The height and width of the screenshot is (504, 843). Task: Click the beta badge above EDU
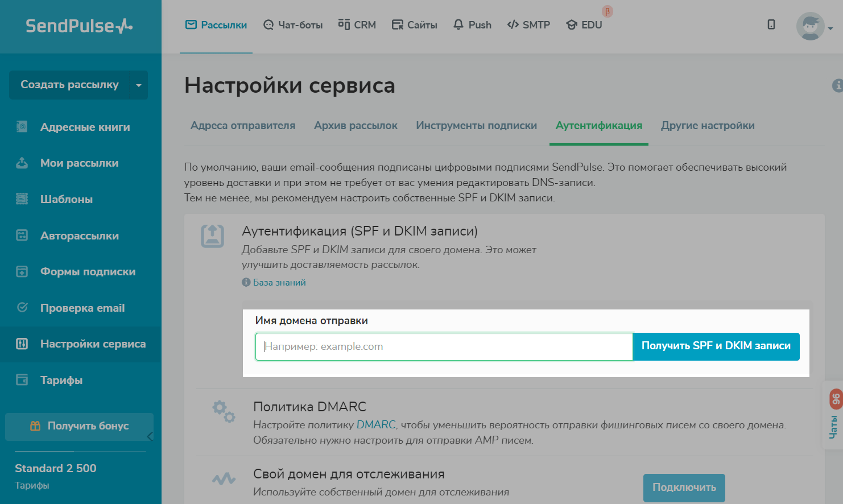point(608,11)
